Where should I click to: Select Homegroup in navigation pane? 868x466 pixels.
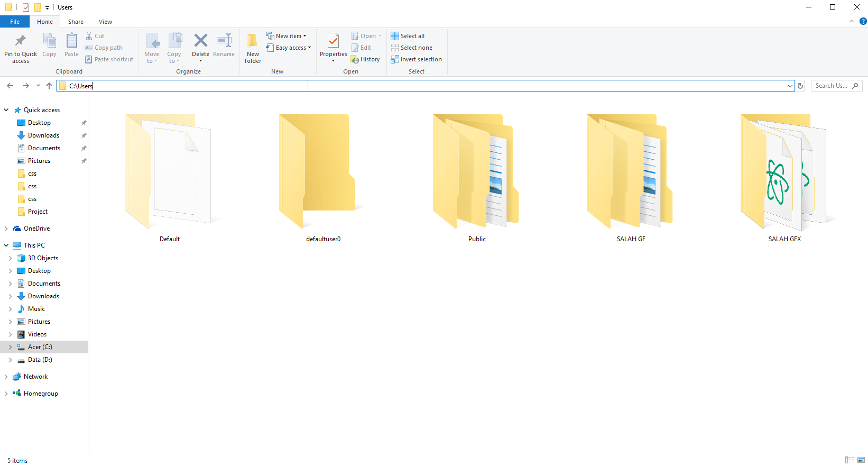click(x=41, y=394)
